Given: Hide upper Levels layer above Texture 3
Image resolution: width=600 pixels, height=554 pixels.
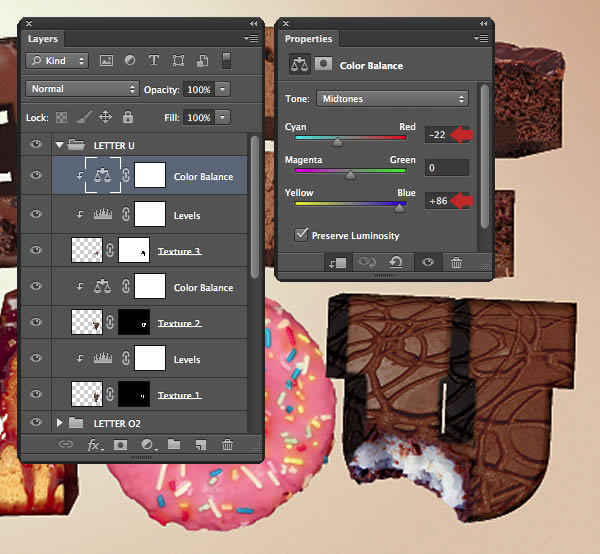Looking at the screenshot, I should 36,214.
